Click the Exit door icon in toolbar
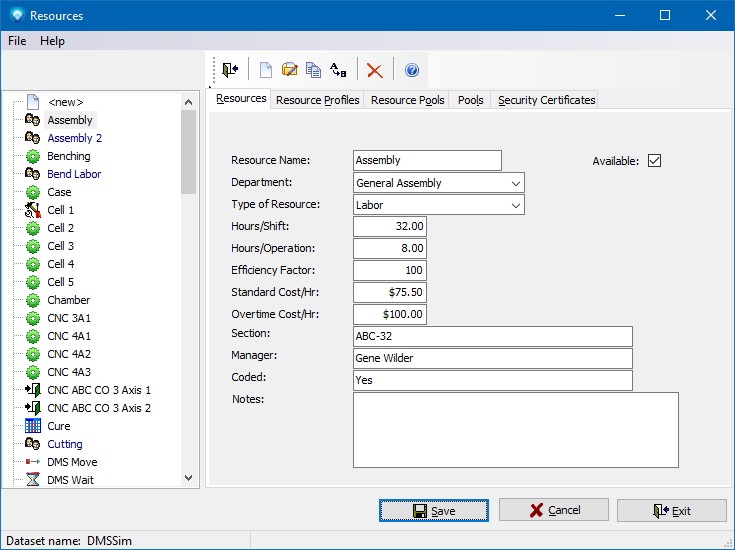 point(231,70)
